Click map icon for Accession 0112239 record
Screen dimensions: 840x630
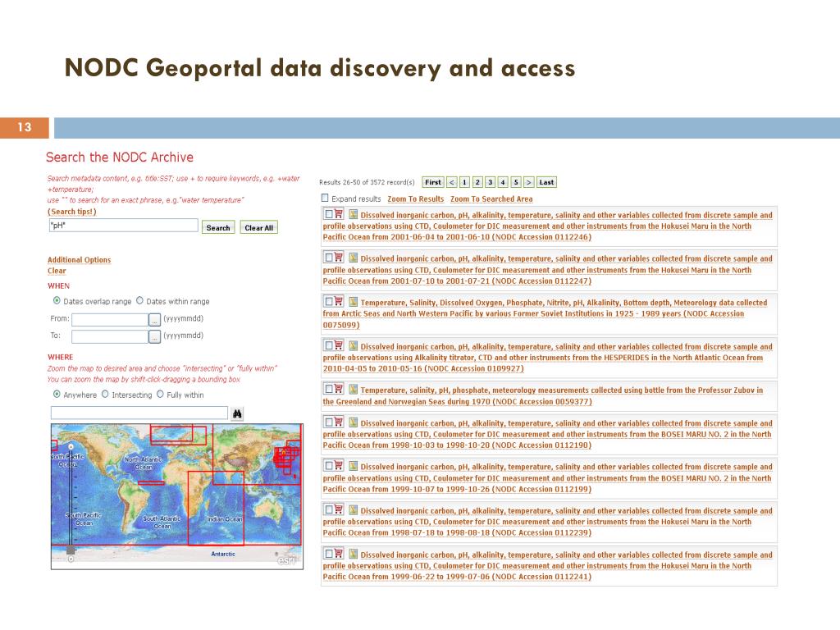pyautogui.click(x=353, y=509)
